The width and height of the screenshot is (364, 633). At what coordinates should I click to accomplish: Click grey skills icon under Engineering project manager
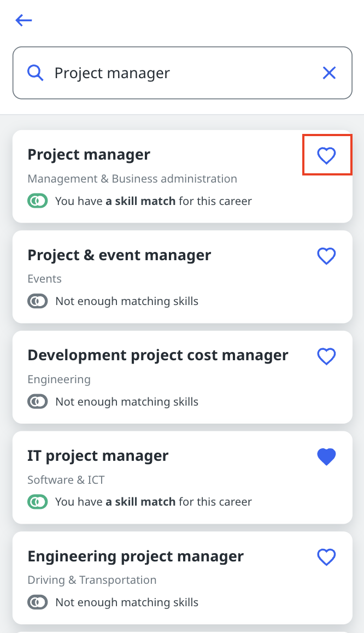(x=38, y=602)
